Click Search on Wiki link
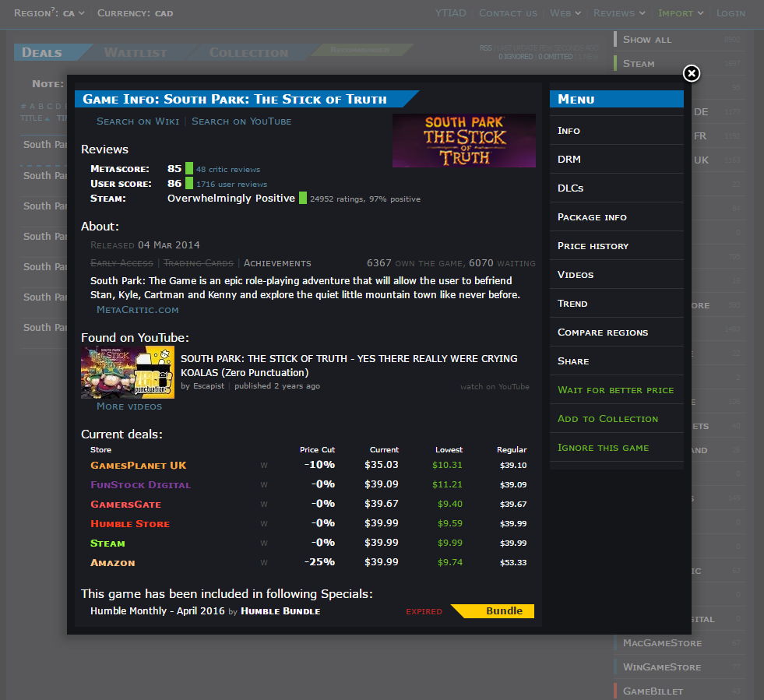The image size is (764, 700). (x=138, y=121)
